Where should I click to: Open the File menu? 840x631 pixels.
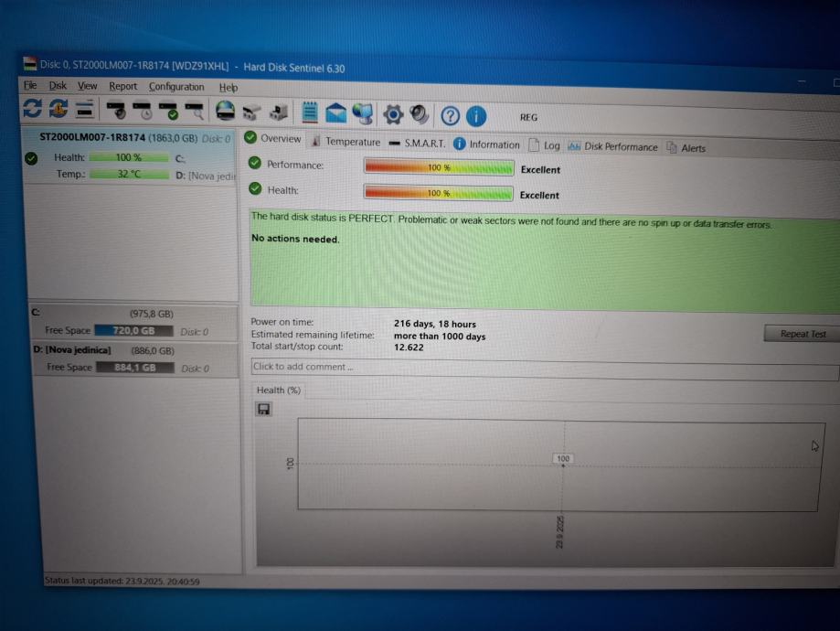tap(30, 85)
